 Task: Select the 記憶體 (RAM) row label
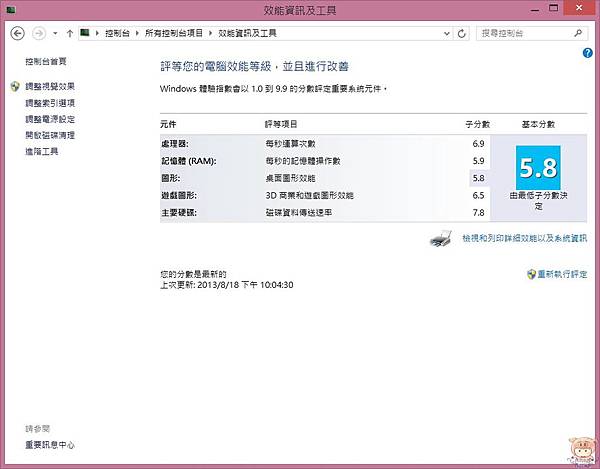(189, 161)
